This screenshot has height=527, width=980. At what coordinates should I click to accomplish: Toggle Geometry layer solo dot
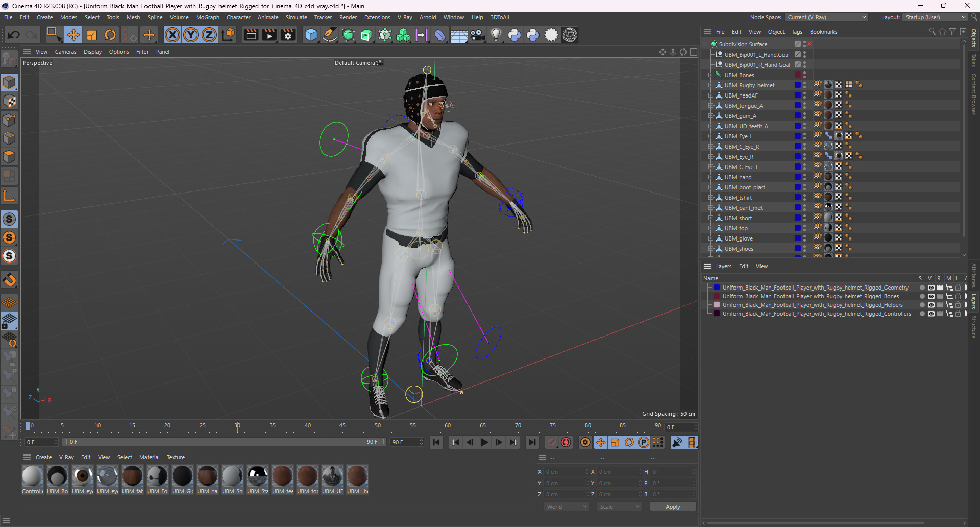pos(922,288)
